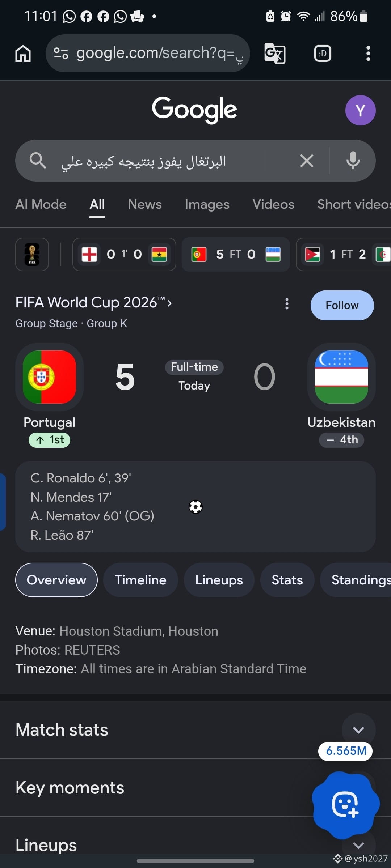Screen dimensions: 391x868
Task: Start voice search with microphone icon
Action: tap(353, 161)
